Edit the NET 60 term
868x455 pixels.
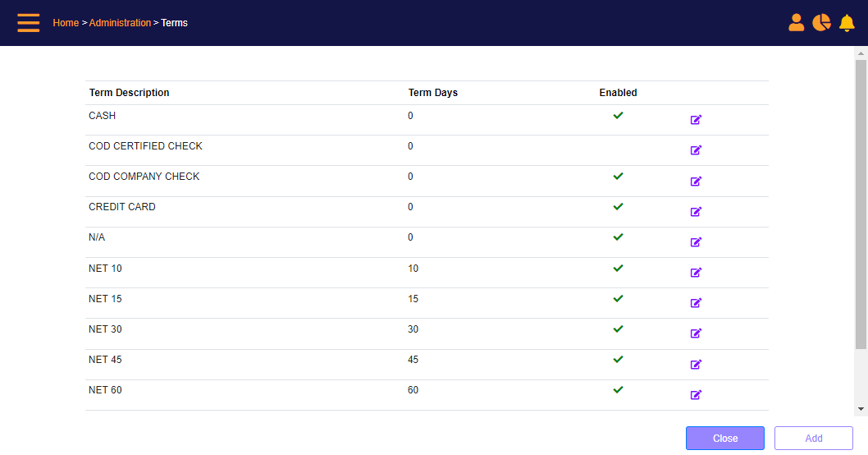(x=696, y=394)
